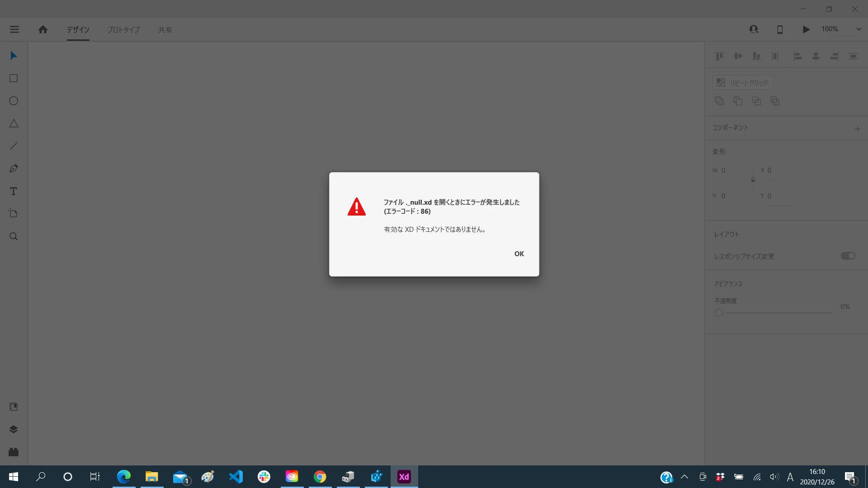Toggle responsive resize switch
Image resolution: width=868 pixels, height=488 pixels.
tap(848, 256)
